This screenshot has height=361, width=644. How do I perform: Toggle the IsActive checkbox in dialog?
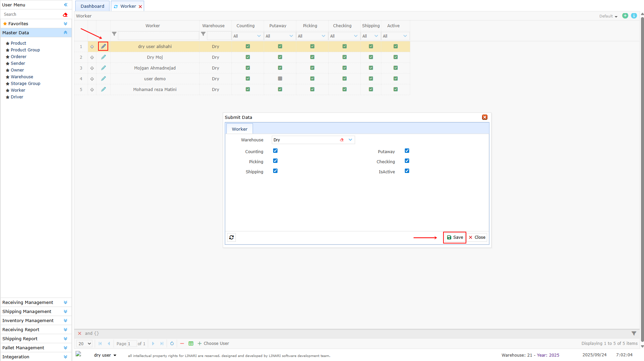pyautogui.click(x=407, y=171)
